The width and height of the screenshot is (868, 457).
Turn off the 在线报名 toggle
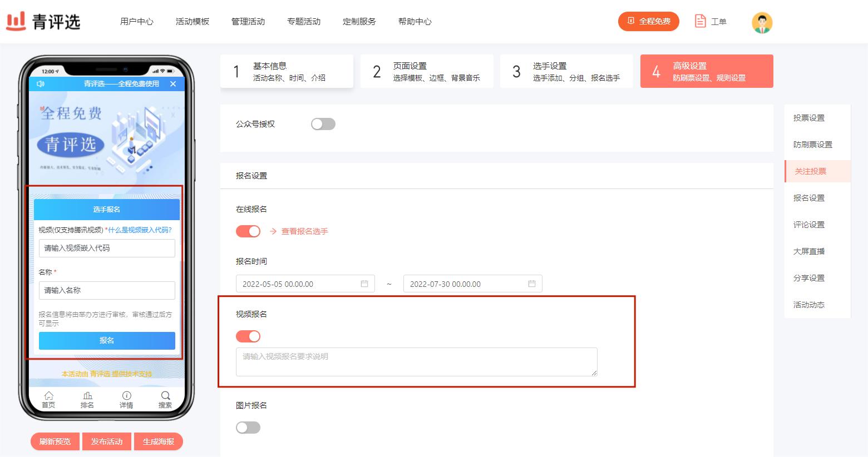248,231
